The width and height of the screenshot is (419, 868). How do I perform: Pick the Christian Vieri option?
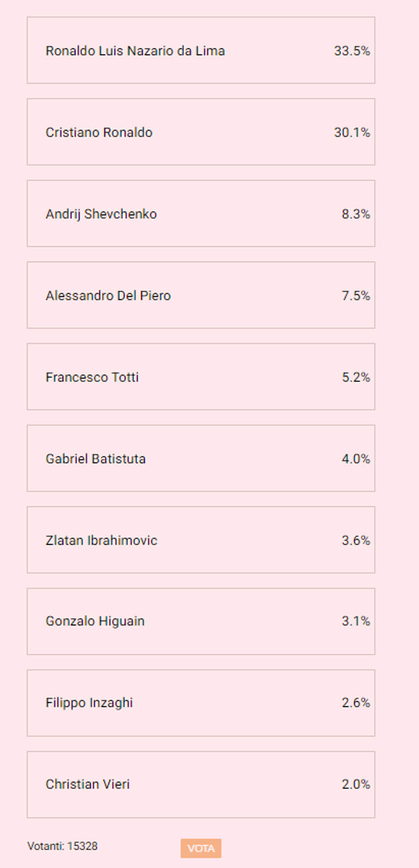[87, 784]
